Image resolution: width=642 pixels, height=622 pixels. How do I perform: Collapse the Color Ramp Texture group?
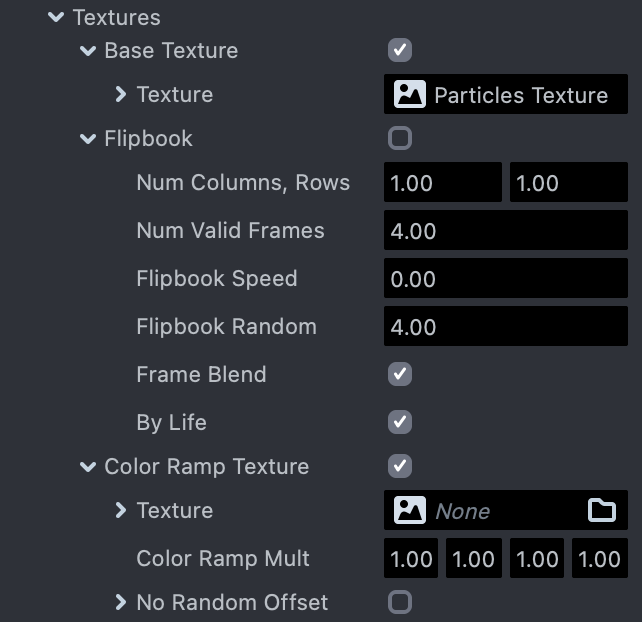click(x=88, y=466)
